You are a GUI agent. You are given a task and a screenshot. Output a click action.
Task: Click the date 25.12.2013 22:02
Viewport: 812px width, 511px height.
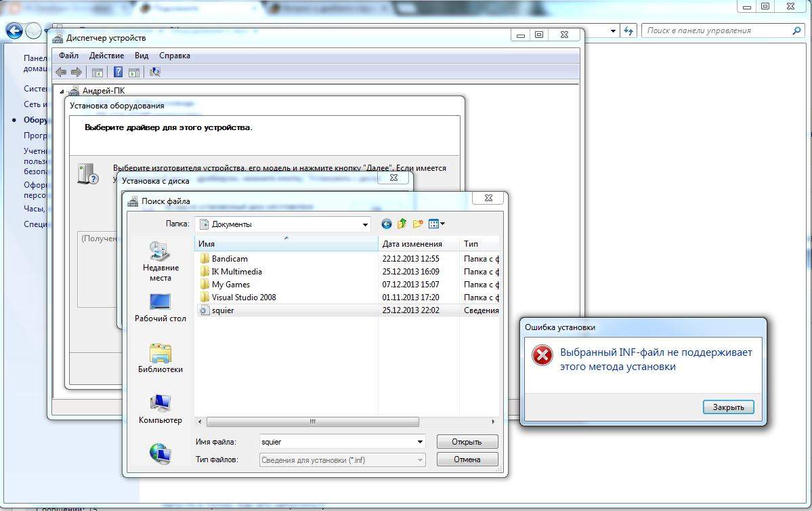click(410, 310)
